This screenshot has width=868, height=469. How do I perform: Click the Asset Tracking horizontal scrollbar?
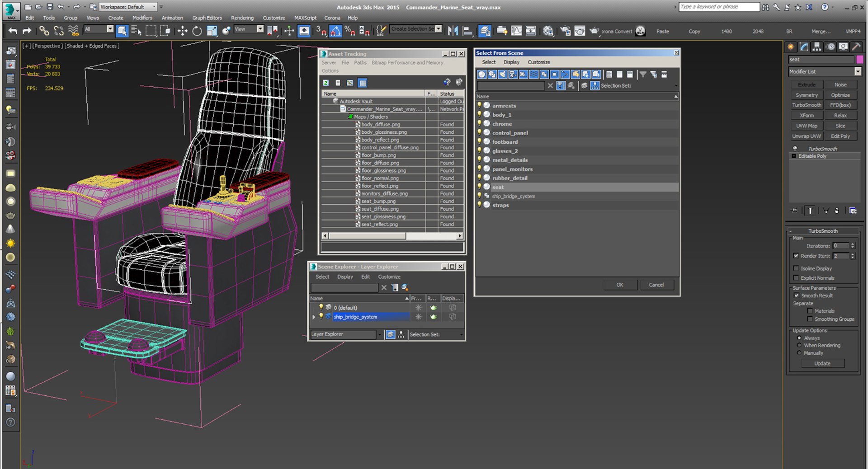point(392,236)
